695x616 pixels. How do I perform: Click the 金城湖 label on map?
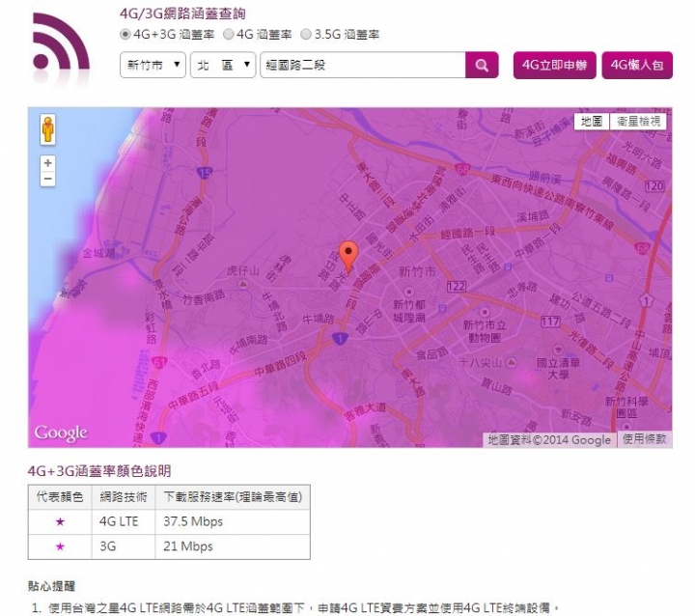(98, 253)
